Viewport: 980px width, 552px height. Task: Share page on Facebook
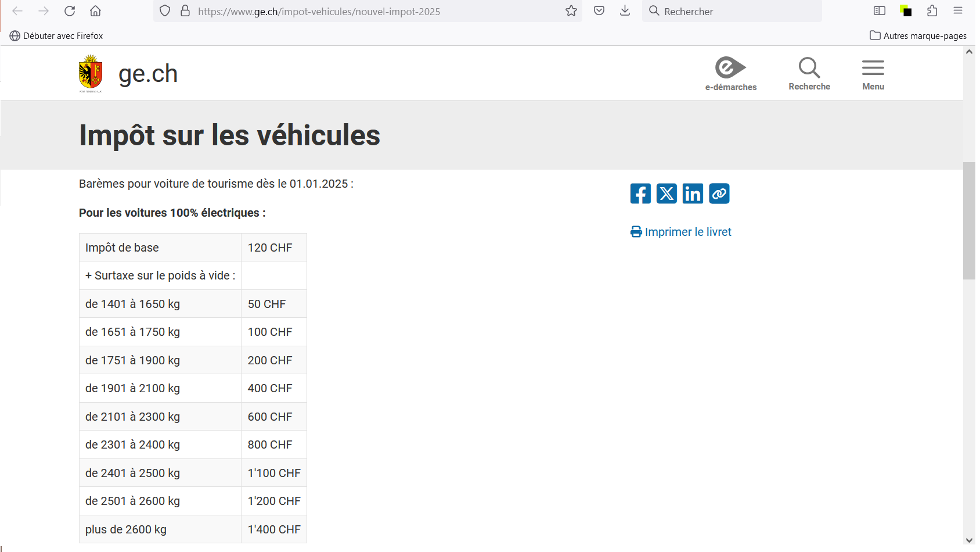tap(640, 193)
